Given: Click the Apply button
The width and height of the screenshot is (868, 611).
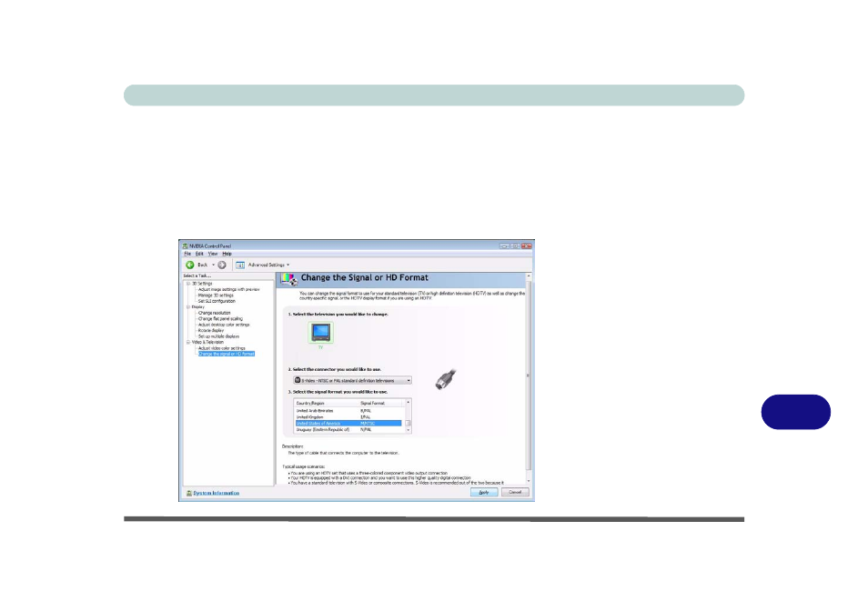Looking at the screenshot, I should pos(483,493).
